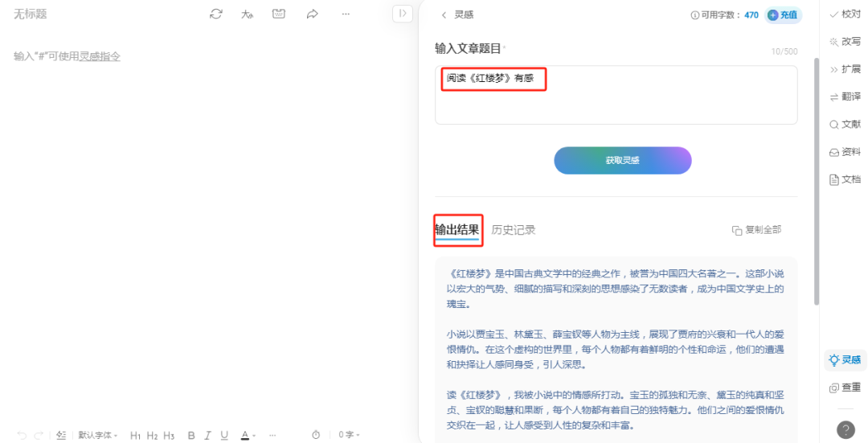Open the font color A dropdown
Viewport: 868px width, 443px height.
(248, 436)
